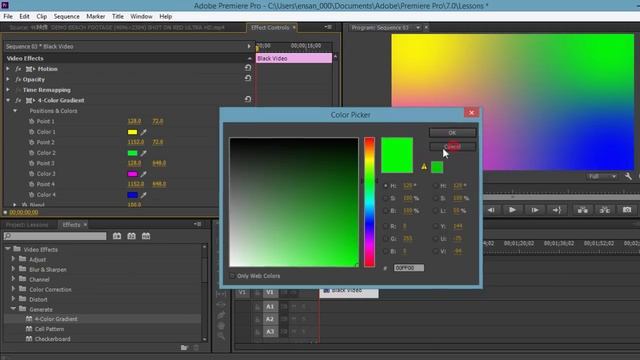This screenshot has width=640, height=360.
Task: Enable Only Web Colors checkbox
Action: (x=232, y=276)
